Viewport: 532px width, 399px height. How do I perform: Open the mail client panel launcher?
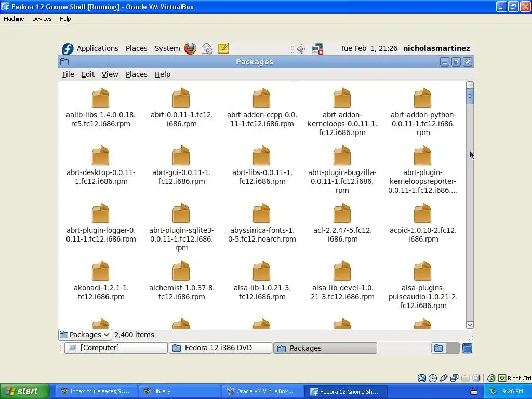[x=207, y=49]
